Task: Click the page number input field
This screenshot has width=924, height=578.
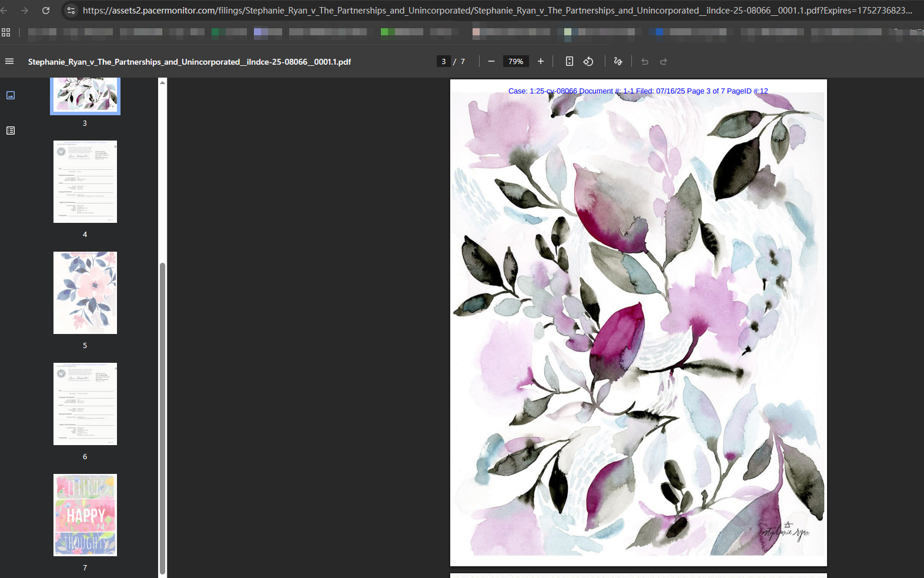Action: 444,61
